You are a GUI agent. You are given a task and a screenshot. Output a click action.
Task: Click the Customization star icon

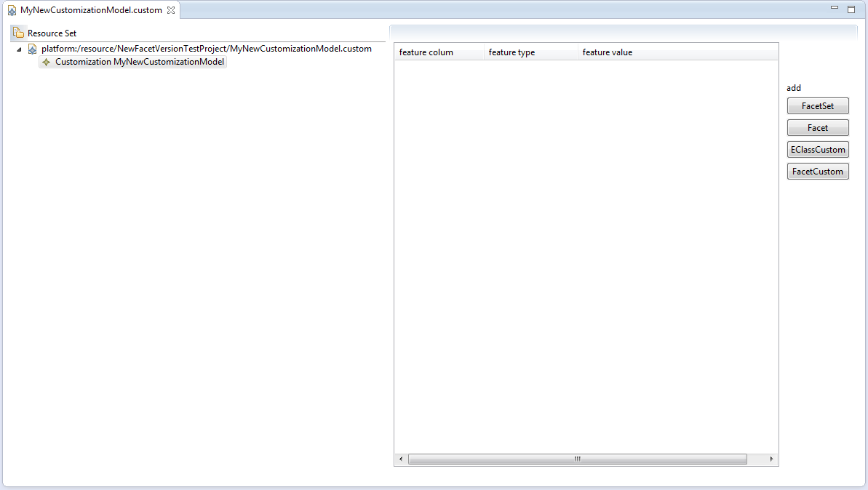[47, 62]
